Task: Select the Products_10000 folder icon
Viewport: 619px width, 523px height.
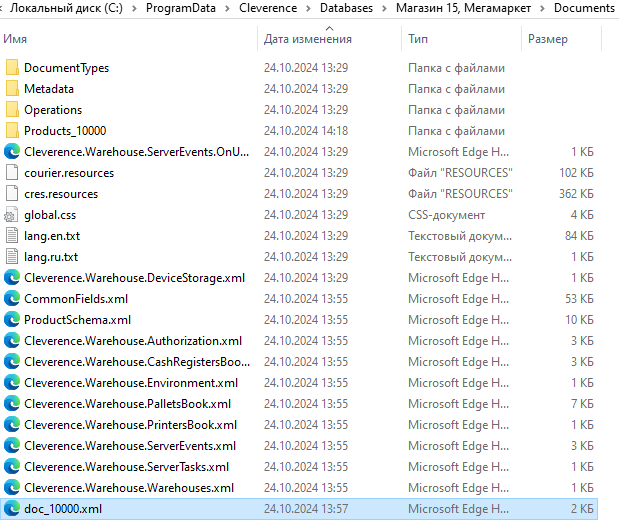Action: (12, 130)
